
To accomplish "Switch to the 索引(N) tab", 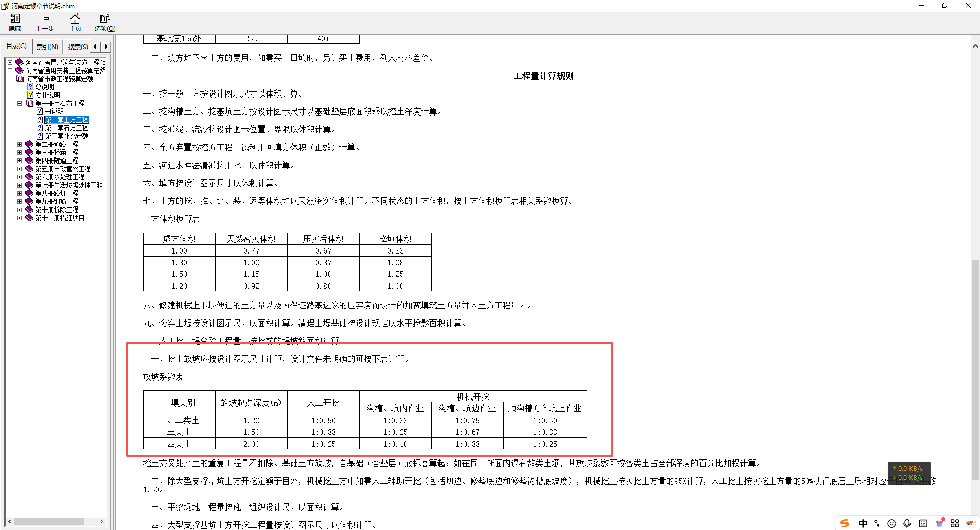I will pyautogui.click(x=47, y=46).
